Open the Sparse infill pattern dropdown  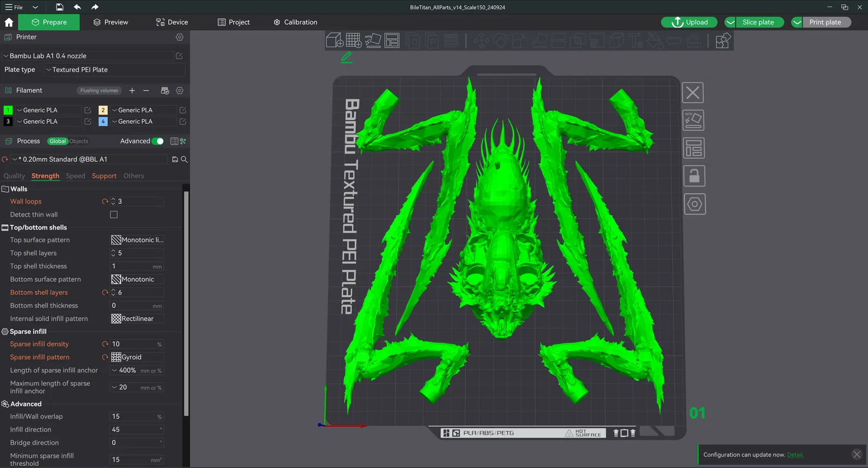137,357
